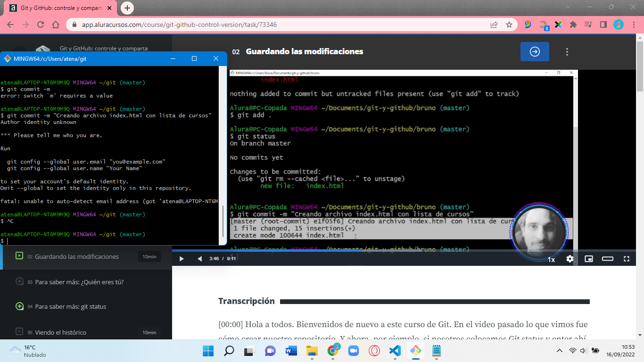Open Task View on taskbar
The height and width of the screenshot is (362, 644).
[x=249, y=351]
